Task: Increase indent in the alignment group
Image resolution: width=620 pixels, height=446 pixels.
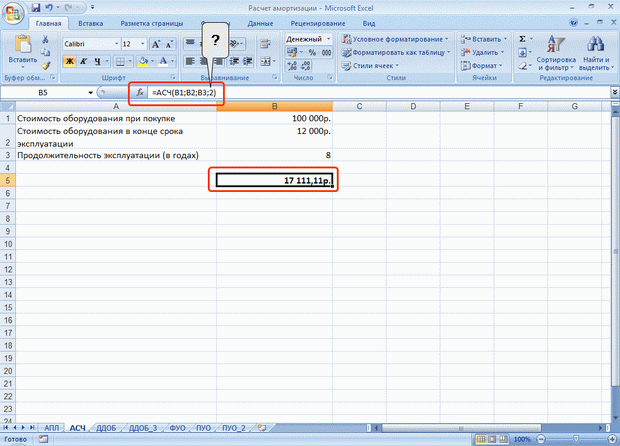Action: [248, 61]
